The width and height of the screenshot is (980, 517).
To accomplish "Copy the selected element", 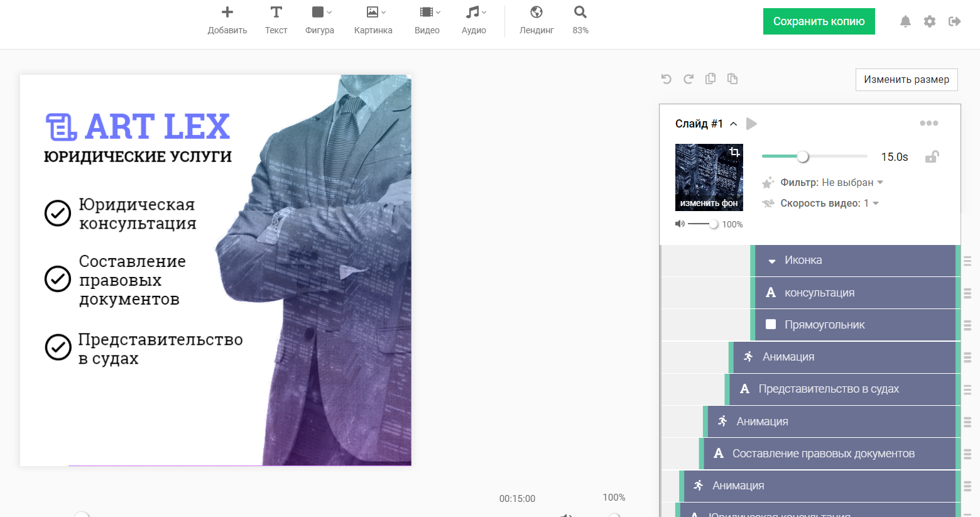I will [x=710, y=79].
